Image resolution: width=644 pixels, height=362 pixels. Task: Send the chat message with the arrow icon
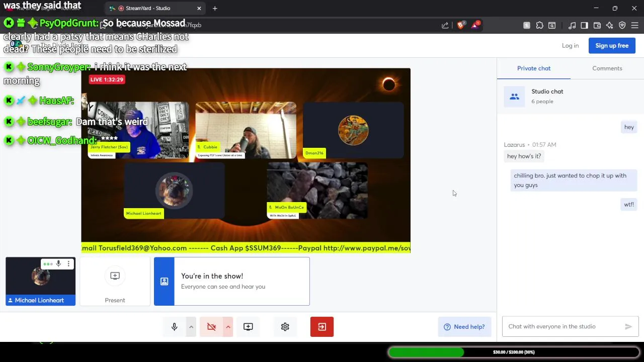(628, 326)
